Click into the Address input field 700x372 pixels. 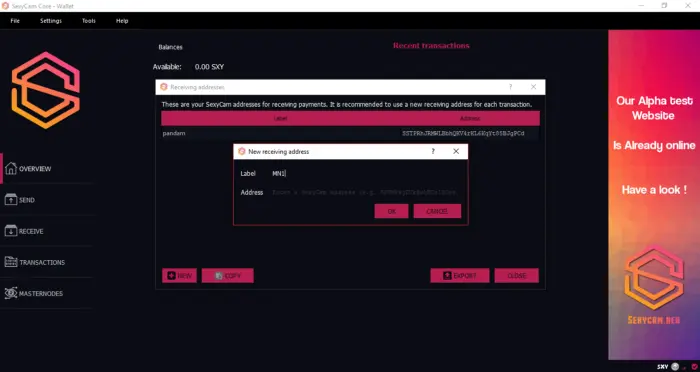[366, 192]
